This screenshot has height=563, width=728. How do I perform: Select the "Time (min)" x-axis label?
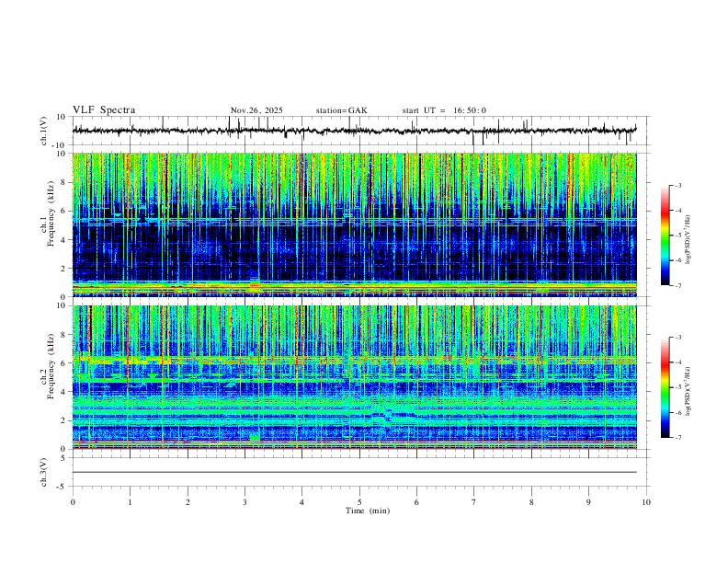click(x=368, y=511)
